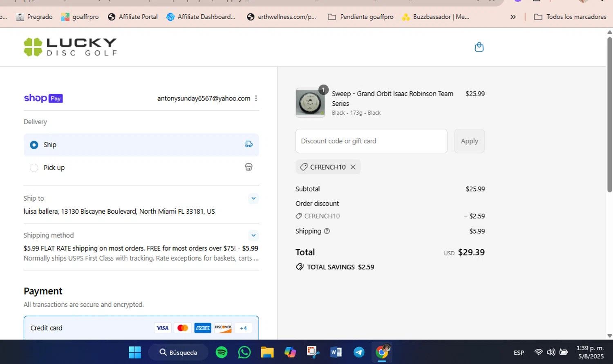613x364 pixels.
Task: Click the store pickup icon
Action: (x=248, y=167)
